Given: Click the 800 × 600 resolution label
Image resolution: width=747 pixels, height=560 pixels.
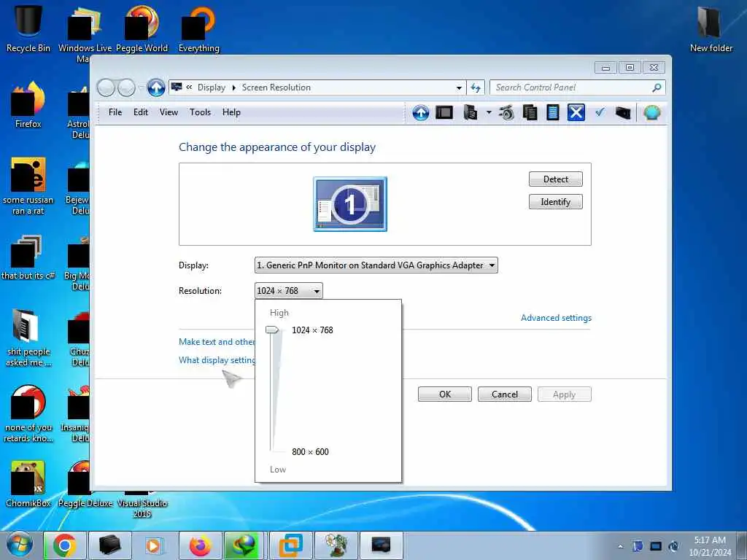Looking at the screenshot, I should (x=310, y=451).
